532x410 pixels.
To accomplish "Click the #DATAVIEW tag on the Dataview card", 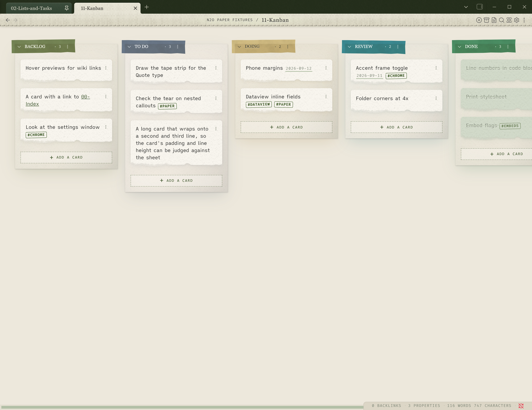I will click(259, 105).
